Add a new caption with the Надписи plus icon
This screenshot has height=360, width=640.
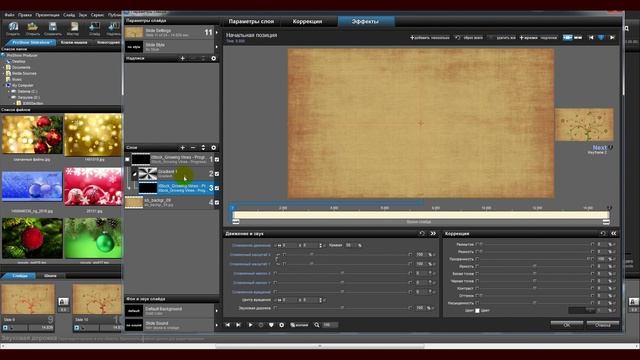pyautogui.click(x=182, y=58)
